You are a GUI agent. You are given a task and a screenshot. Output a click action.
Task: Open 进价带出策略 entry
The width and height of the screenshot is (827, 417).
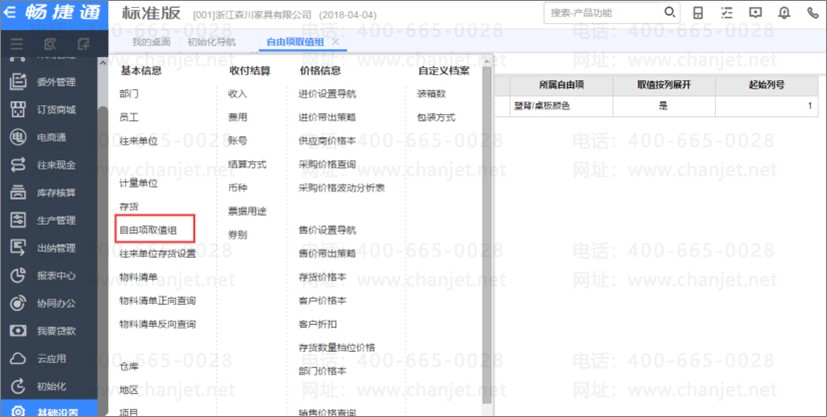tap(327, 117)
